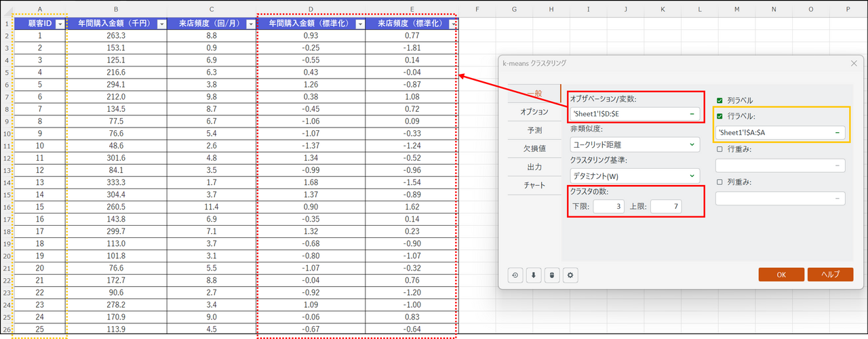Click the mouse icon in dialog footer
Screen dimensions: 868x339
pos(552,275)
